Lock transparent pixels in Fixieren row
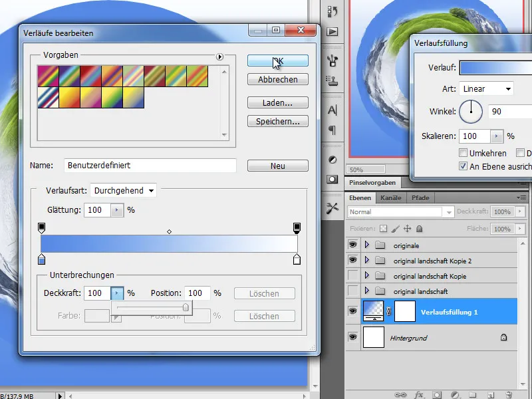The width and height of the screenshot is (532, 399). 384,229
